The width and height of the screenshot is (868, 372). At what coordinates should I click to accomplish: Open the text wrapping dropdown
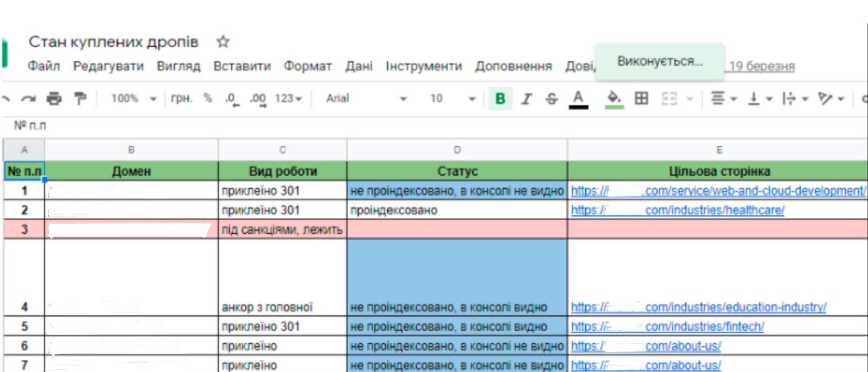[795, 99]
